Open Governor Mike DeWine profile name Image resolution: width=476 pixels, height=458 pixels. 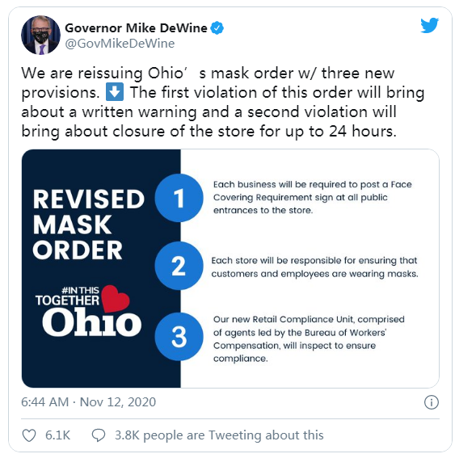coord(136,28)
